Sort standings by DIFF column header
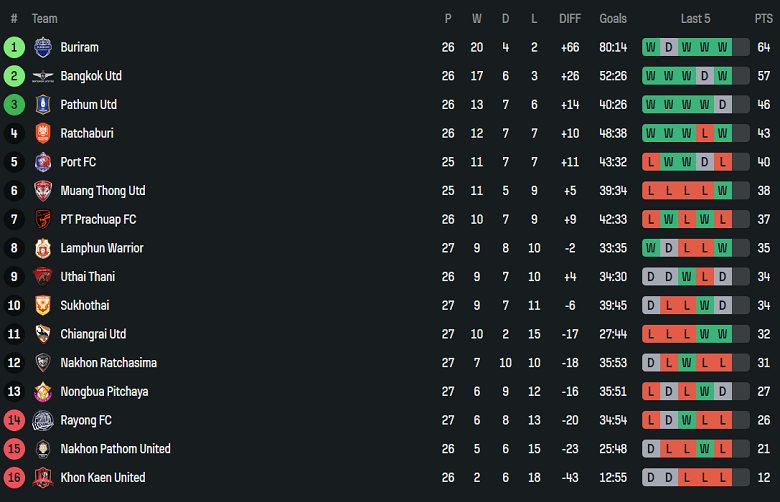Viewport: 780px width, 502px height. coord(570,18)
